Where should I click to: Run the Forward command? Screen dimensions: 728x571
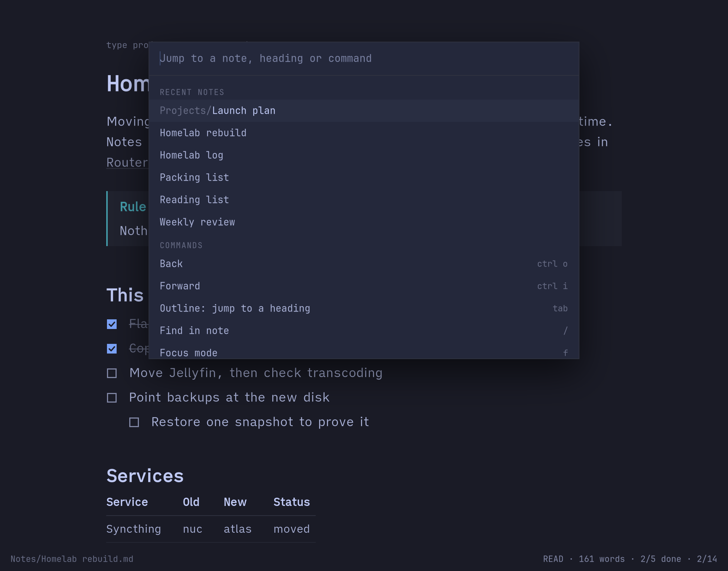coord(364,286)
